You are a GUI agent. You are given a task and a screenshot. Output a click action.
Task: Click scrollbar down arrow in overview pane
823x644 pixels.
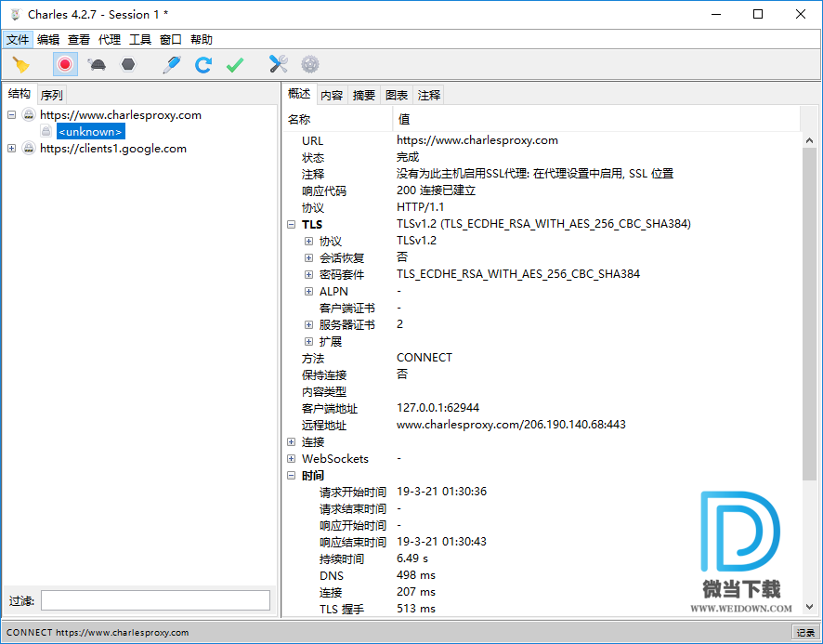pyautogui.click(x=809, y=607)
